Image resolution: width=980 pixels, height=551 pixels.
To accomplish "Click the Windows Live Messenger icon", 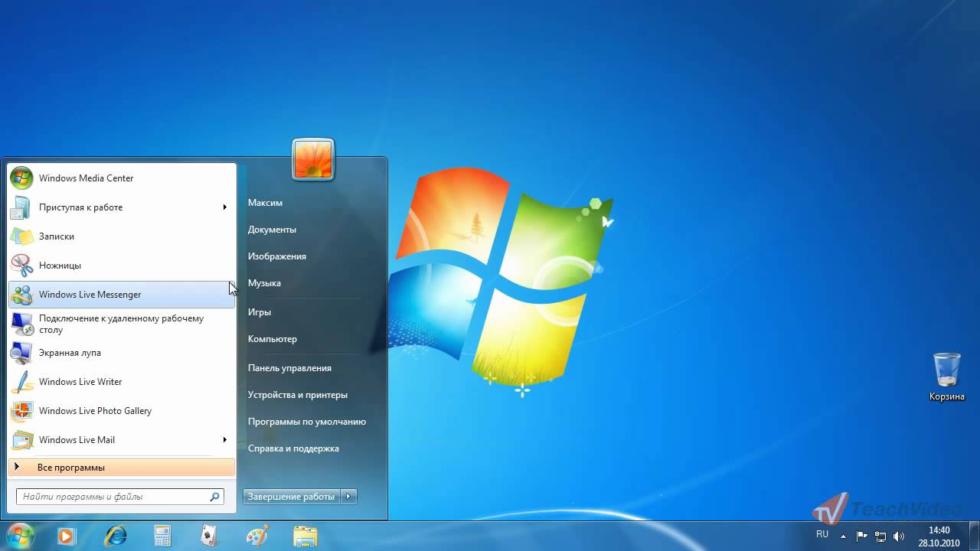I will (21, 295).
